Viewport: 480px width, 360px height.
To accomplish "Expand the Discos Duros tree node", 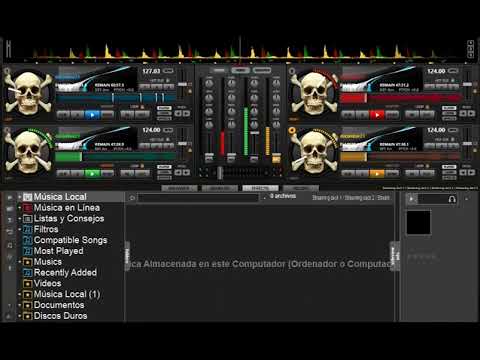I will pos(20,316).
